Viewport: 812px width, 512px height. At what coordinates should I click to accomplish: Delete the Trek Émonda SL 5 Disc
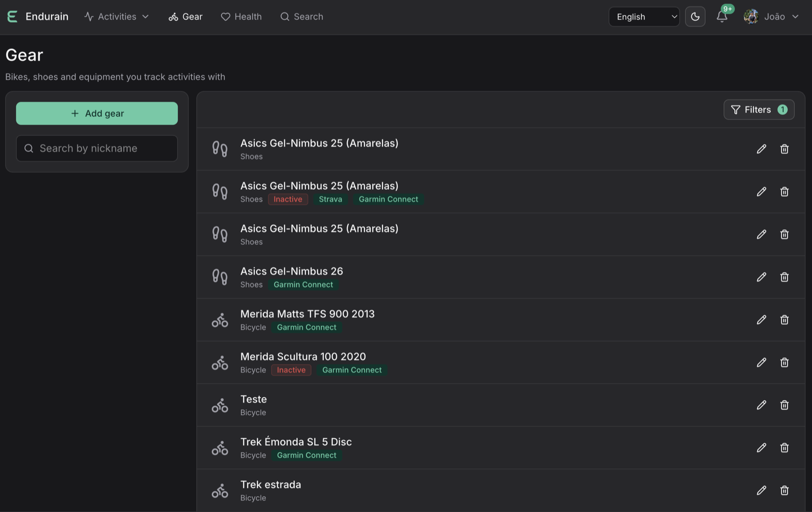click(784, 448)
